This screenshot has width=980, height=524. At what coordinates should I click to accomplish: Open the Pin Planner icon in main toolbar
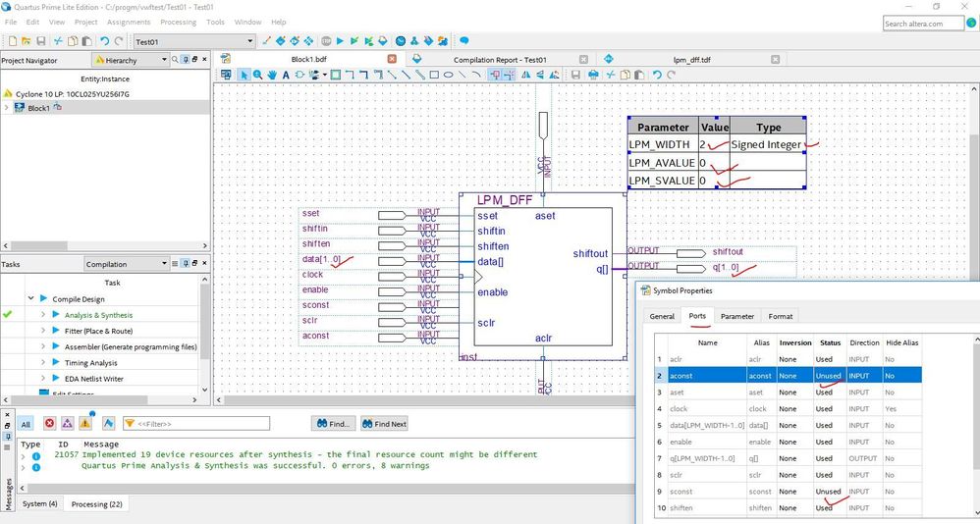(280, 41)
